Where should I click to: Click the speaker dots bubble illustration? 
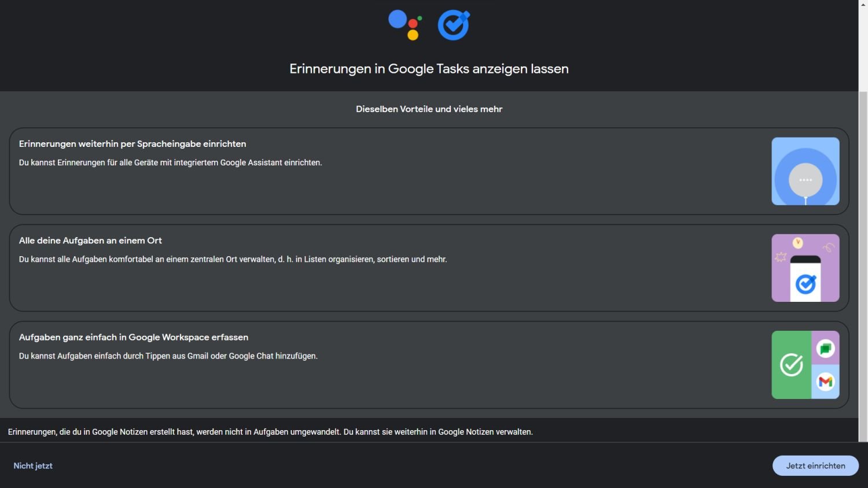point(806,180)
